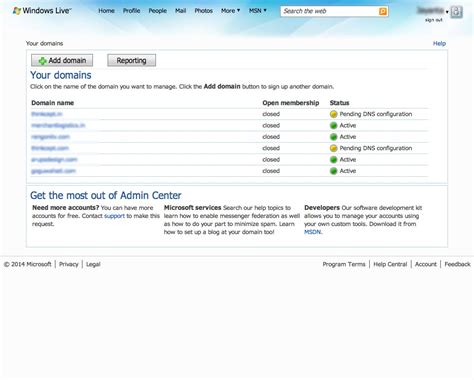Open the Home menu item
474x380 pixels.
click(106, 11)
